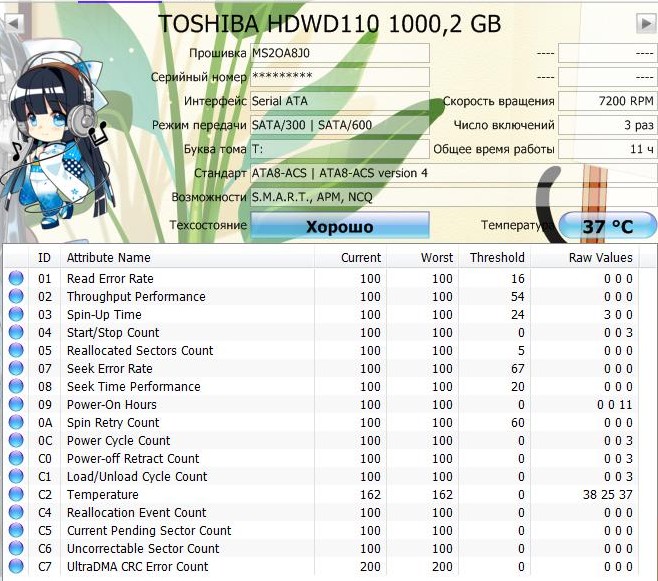Viewport: 658px width, 581px height.
Task: Click raw value 38 25 37 in Temperature row
Action: click(607, 495)
